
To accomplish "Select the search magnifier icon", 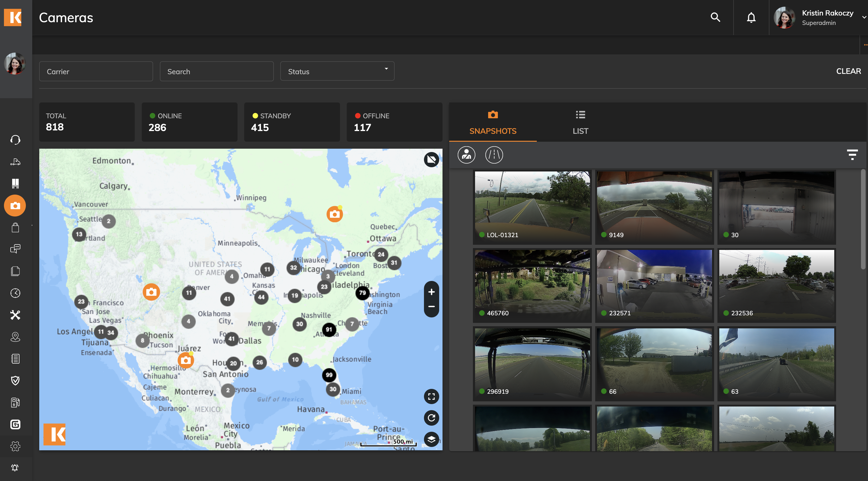I will click(716, 17).
